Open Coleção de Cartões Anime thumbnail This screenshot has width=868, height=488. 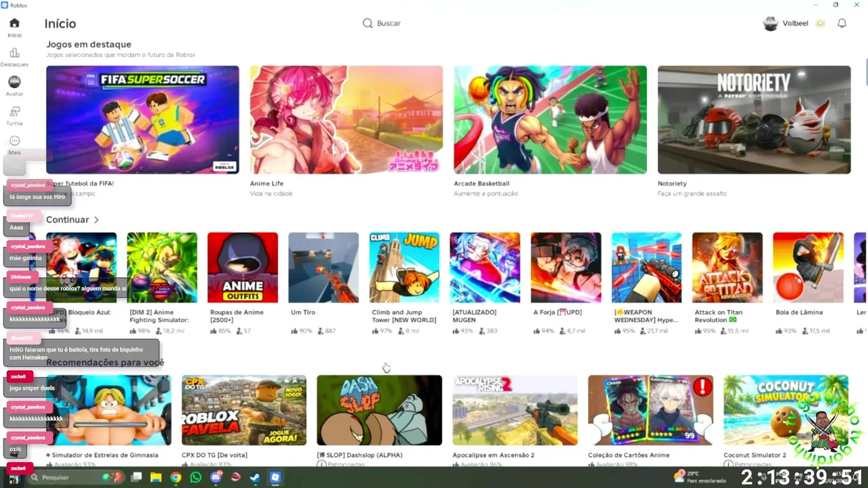(650, 410)
